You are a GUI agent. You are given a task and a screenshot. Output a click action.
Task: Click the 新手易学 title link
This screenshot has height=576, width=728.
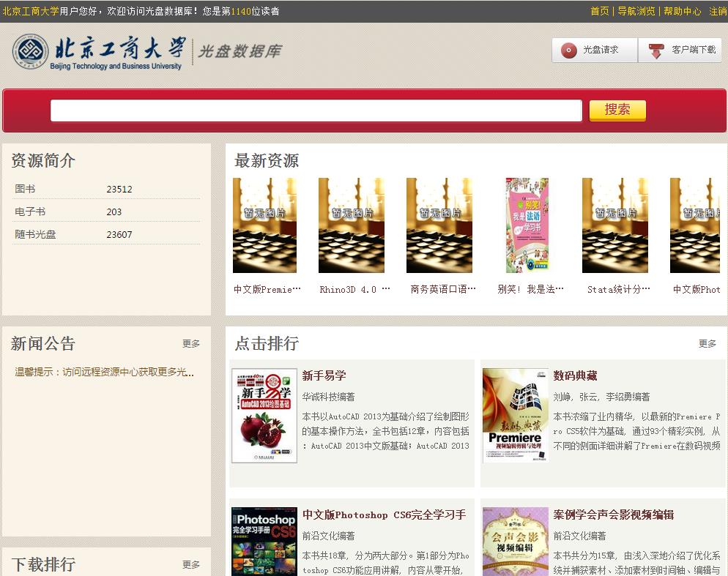coord(324,375)
